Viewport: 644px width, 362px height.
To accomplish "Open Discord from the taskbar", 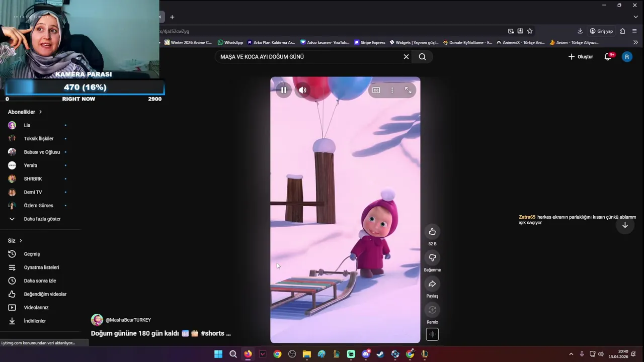I will tap(366, 354).
